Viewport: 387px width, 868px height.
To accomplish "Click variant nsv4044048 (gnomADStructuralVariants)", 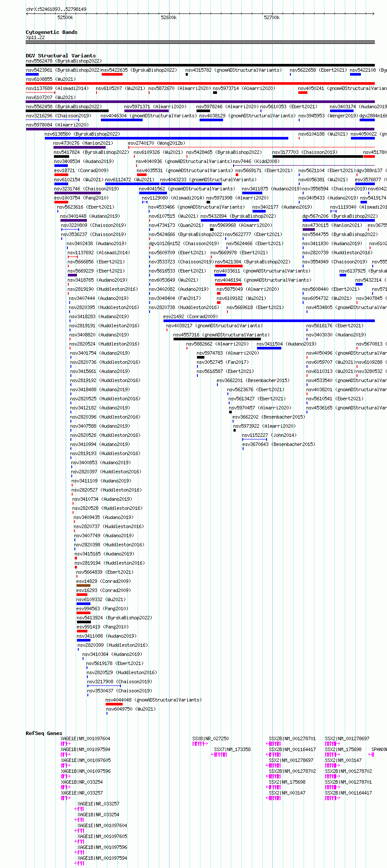I will tap(154, 700).
